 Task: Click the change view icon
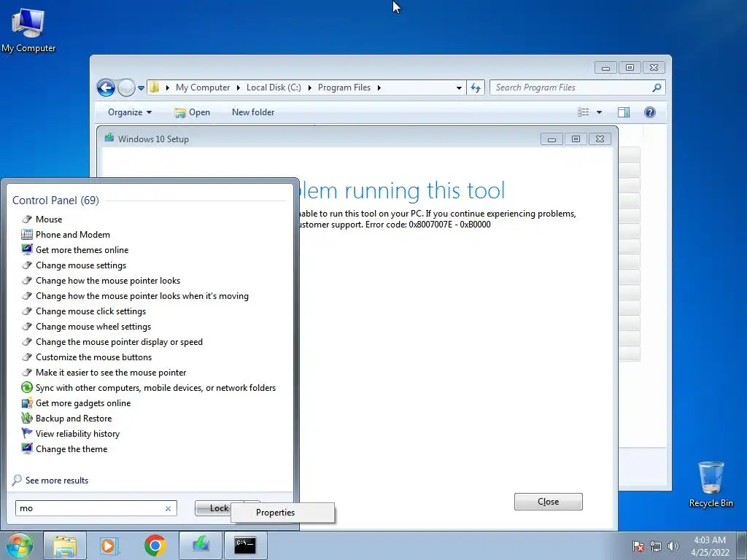583,112
